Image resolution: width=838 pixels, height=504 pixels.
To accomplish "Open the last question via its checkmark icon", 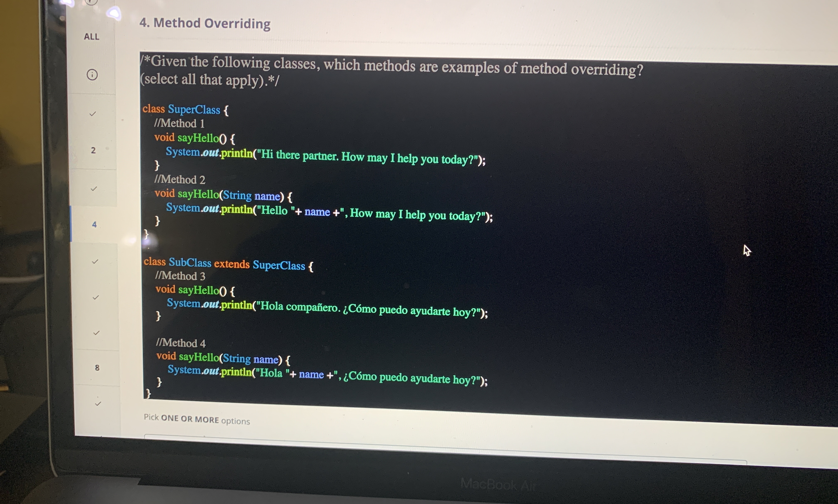I will pos(98,404).
